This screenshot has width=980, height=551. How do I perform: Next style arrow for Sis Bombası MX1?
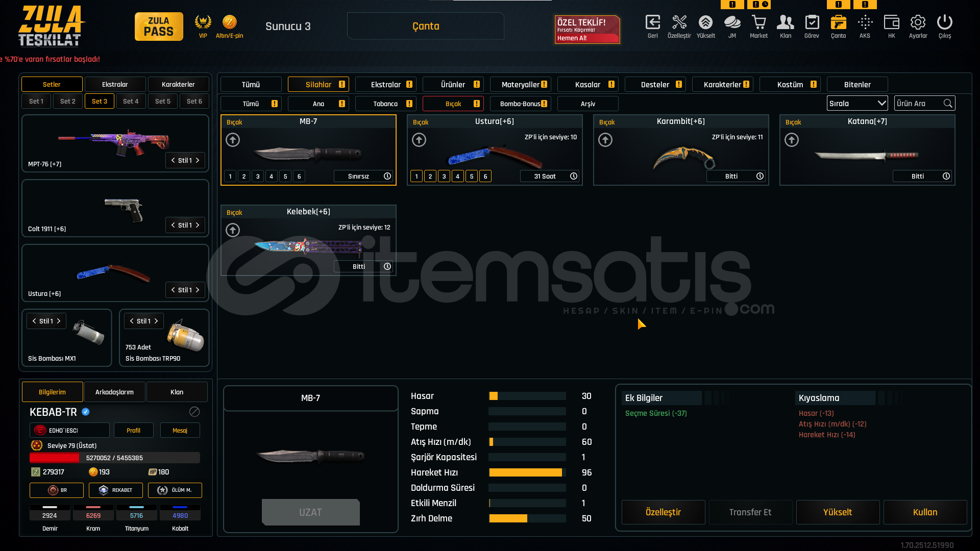coord(59,321)
